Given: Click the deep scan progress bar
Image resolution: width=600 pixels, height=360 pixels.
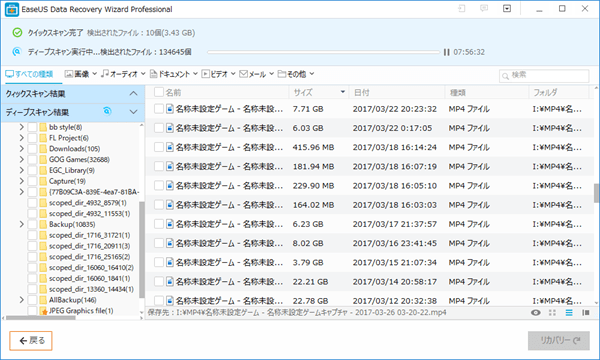Looking at the screenshot, I should [323, 52].
